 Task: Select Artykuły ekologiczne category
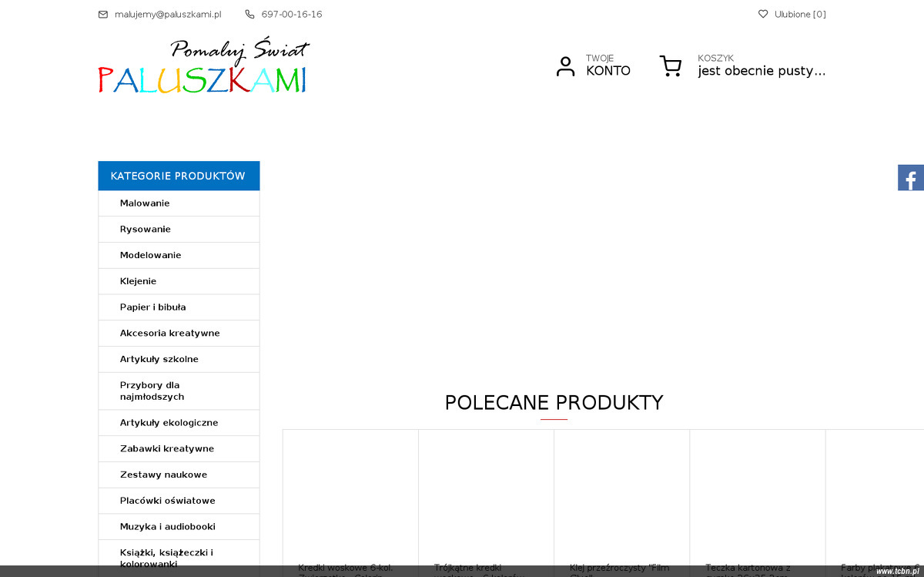tap(179, 423)
